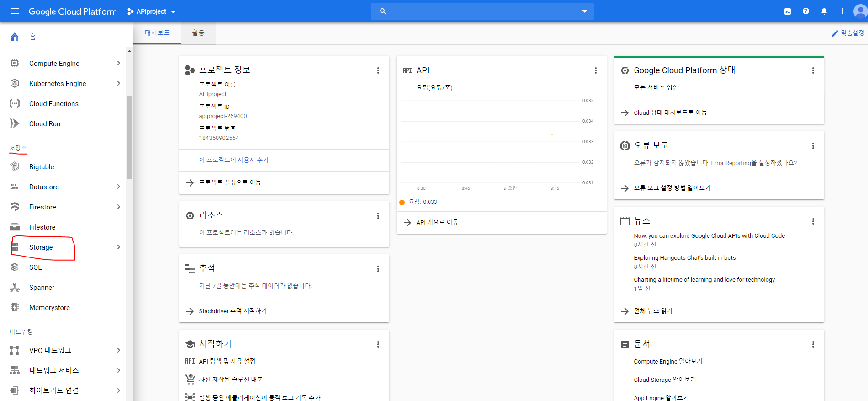
Task: Expand the Kubernetes Engine submenu chevron
Action: point(119,83)
